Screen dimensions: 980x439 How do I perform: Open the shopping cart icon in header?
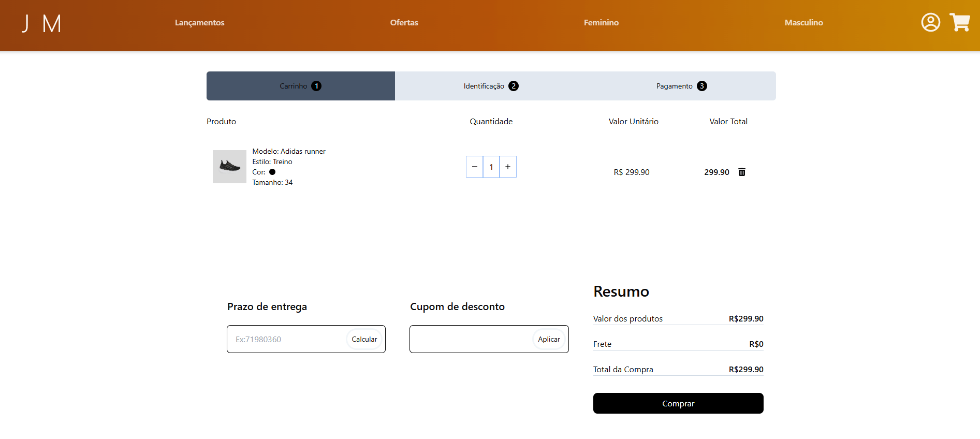point(960,22)
